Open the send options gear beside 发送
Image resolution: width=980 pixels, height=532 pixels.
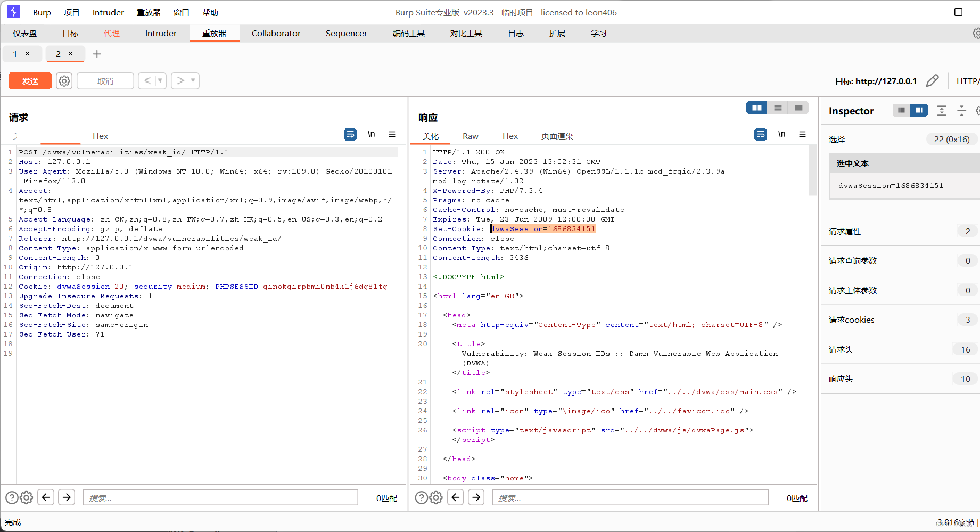[64, 81]
